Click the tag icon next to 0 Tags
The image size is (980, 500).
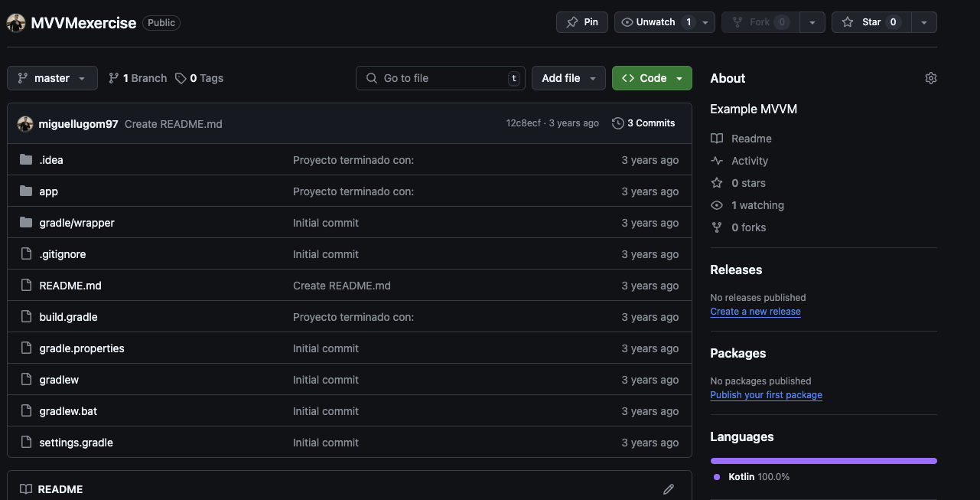tap(181, 78)
